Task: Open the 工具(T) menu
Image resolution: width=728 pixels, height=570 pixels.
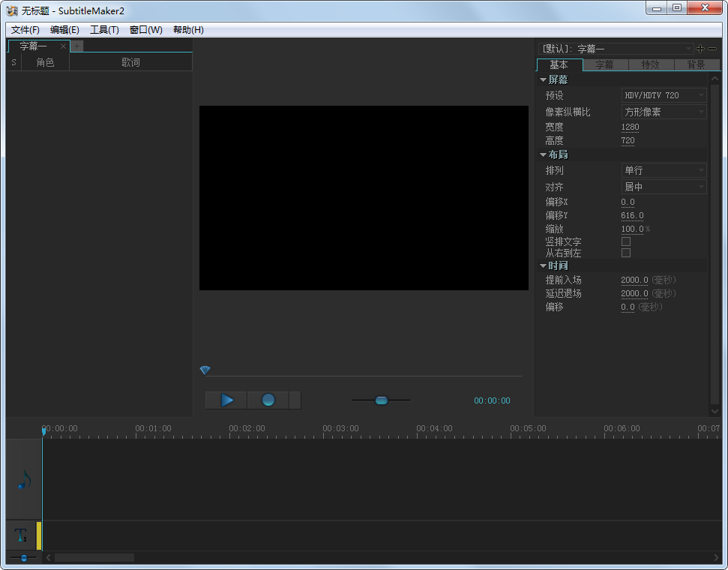Action: click(104, 30)
